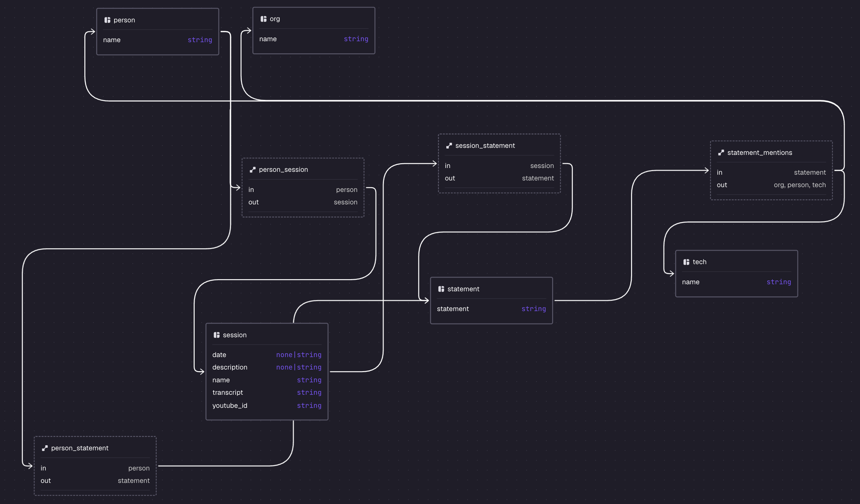Click the description field in session table
Image resolution: width=860 pixels, height=504 pixels.
click(x=267, y=367)
